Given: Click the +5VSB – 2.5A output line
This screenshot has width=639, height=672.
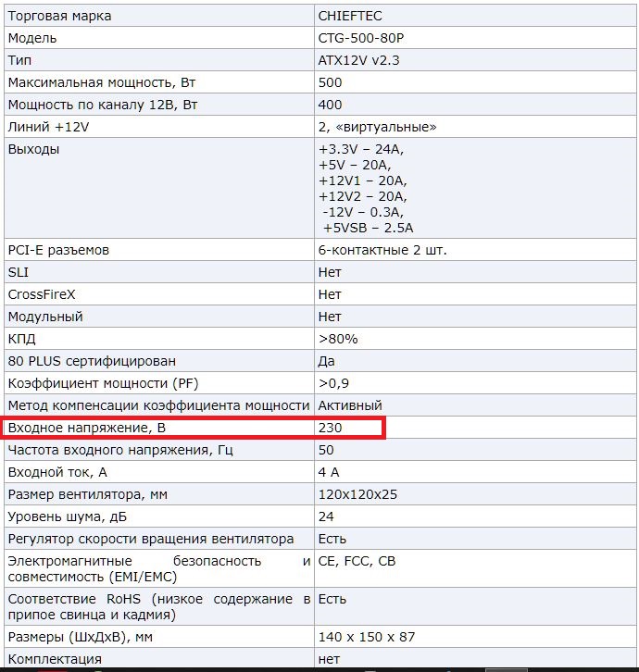Looking at the screenshot, I should (x=368, y=228).
